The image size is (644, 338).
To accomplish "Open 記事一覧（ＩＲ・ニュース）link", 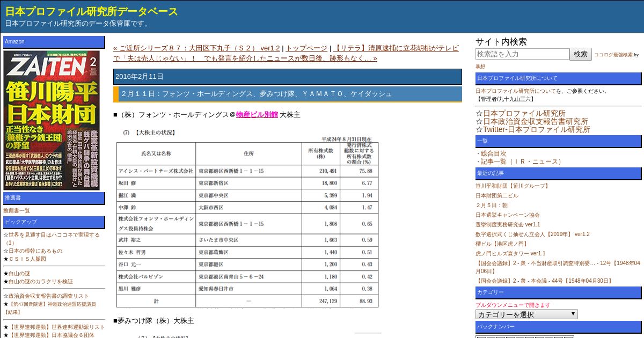I will point(522,161).
